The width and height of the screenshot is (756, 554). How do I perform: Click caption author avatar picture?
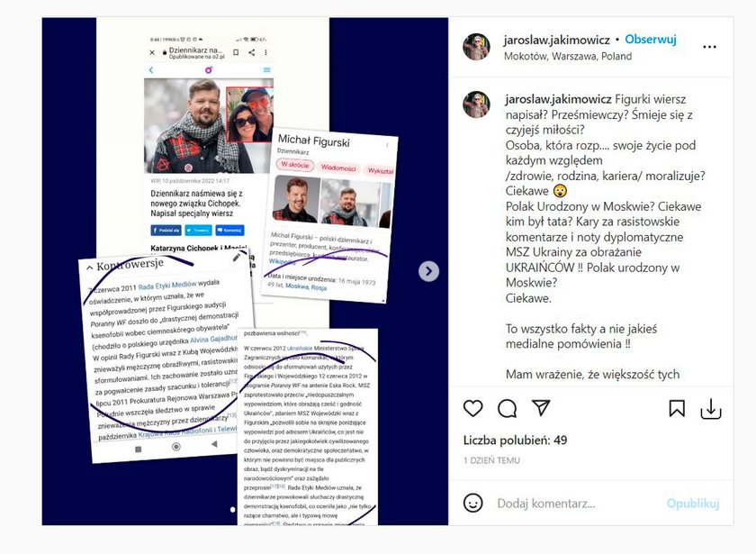click(476, 104)
